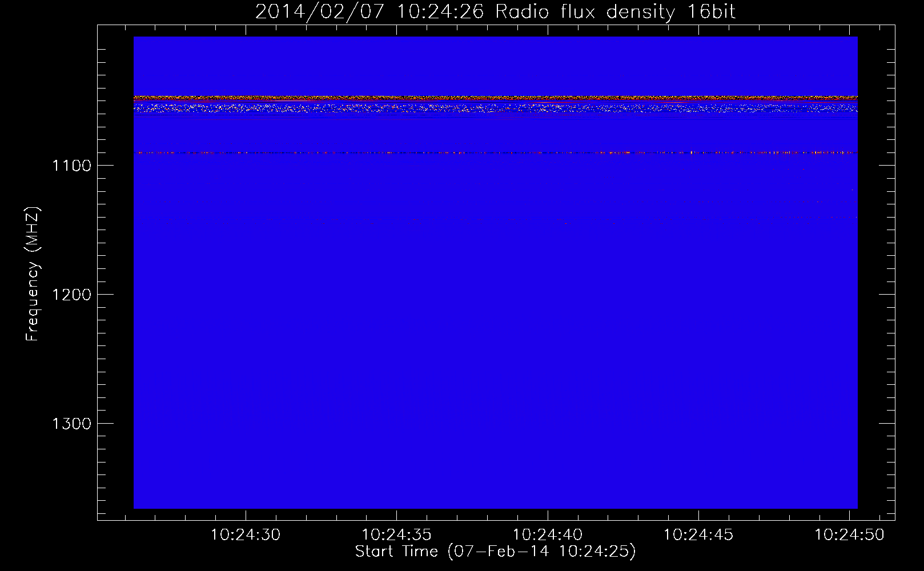Click the white speckled band below red band

(x=495, y=107)
